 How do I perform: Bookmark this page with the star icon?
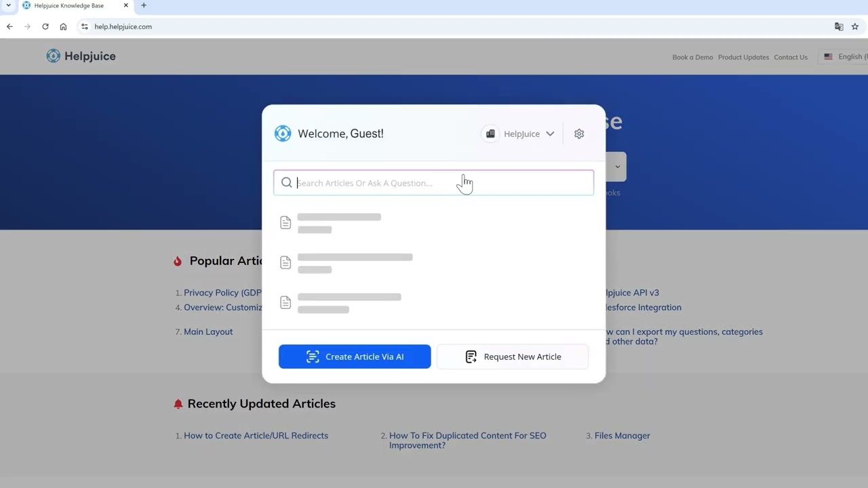855,26
